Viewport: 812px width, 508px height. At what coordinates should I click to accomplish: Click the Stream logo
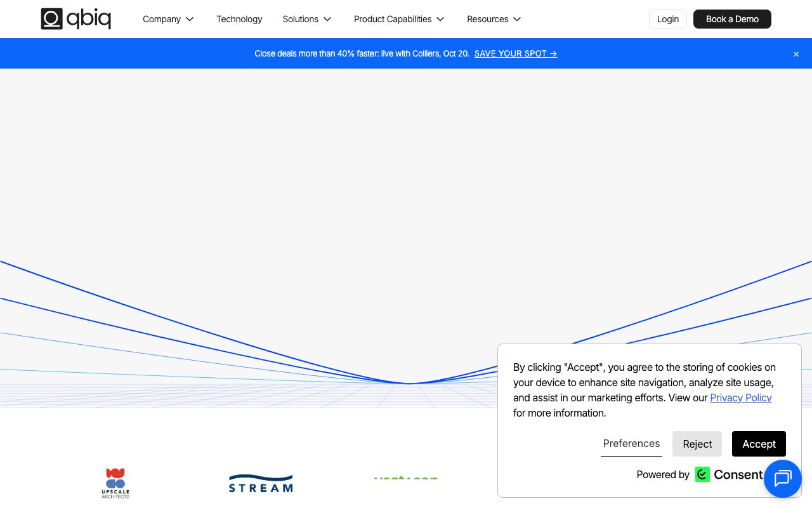click(261, 483)
